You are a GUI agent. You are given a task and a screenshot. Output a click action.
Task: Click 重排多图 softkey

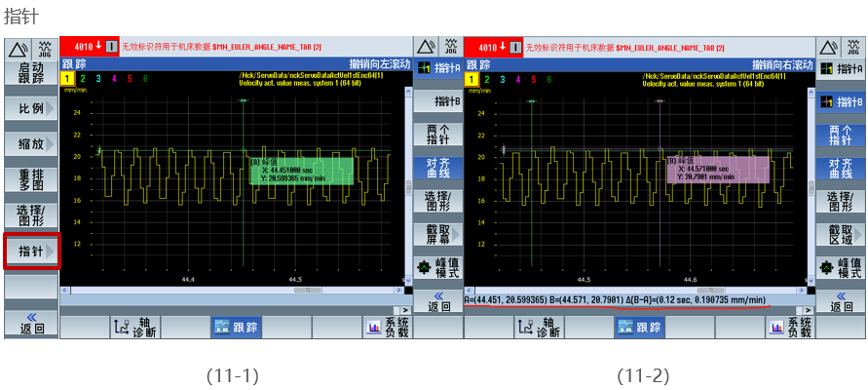tap(31, 179)
